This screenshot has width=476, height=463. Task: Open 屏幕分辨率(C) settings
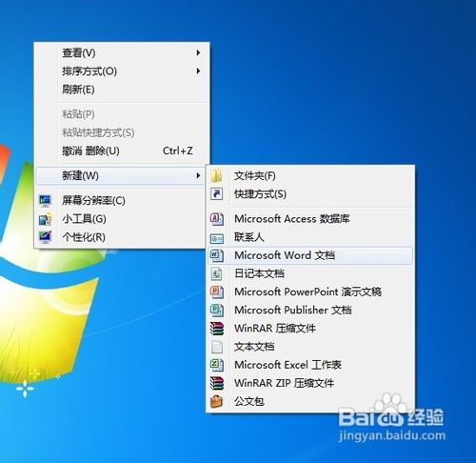[x=121, y=200]
